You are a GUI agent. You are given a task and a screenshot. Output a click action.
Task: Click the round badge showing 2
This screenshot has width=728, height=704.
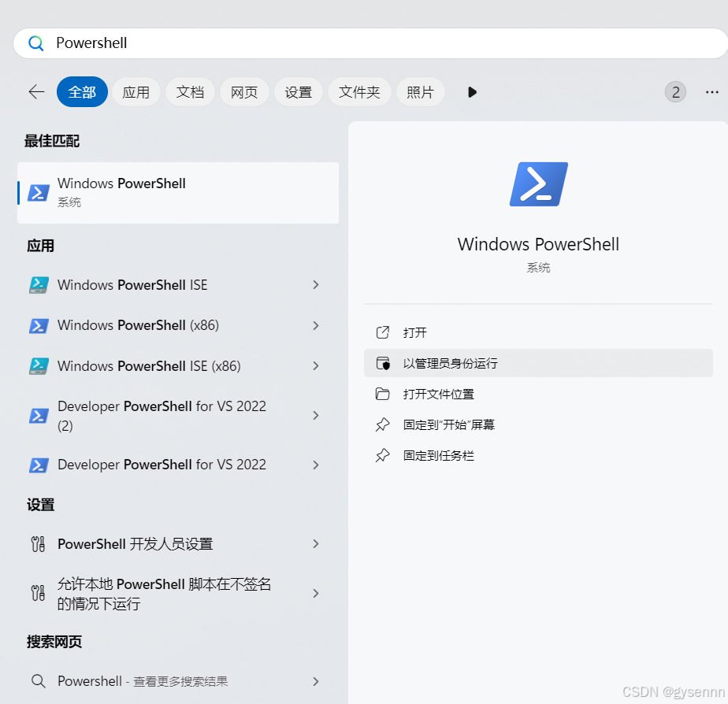[x=675, y=92]
